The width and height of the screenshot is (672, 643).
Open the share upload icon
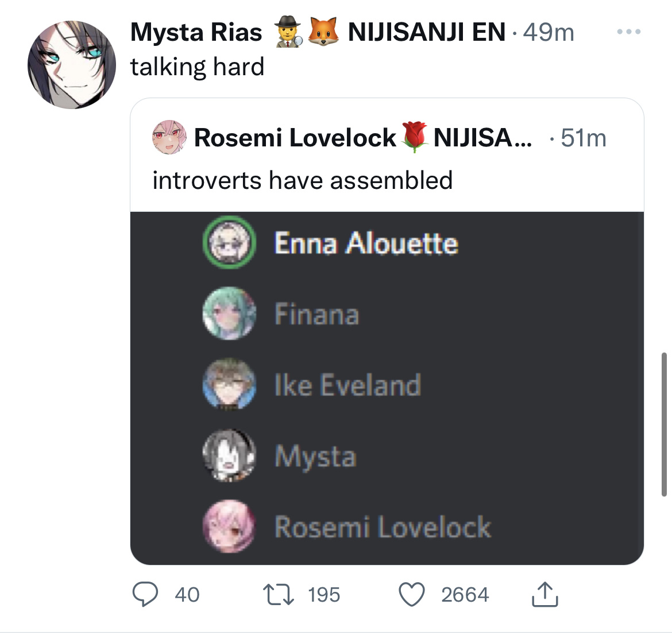point(544,594)
